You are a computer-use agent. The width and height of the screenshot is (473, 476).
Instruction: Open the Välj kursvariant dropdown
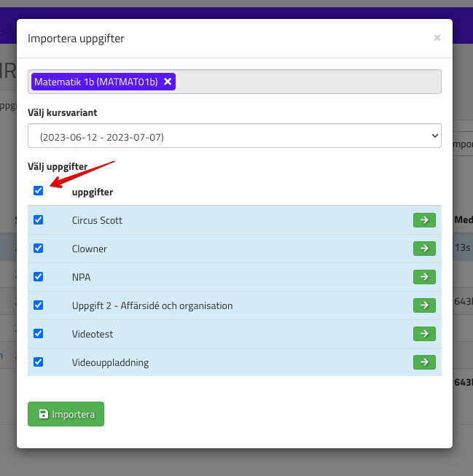click(234, 136)
